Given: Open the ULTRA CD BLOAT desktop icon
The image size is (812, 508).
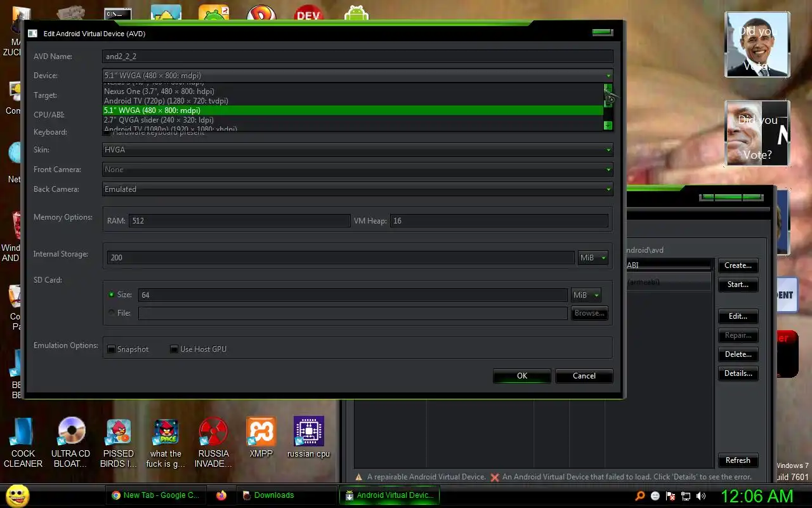Looking at the screenshot, I should [70, 443].
